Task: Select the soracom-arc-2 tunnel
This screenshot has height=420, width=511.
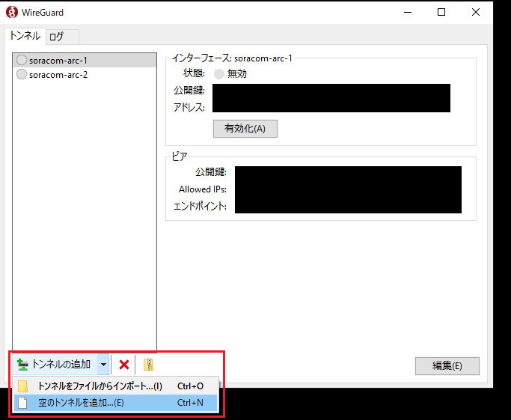Action: pos(85,75)
